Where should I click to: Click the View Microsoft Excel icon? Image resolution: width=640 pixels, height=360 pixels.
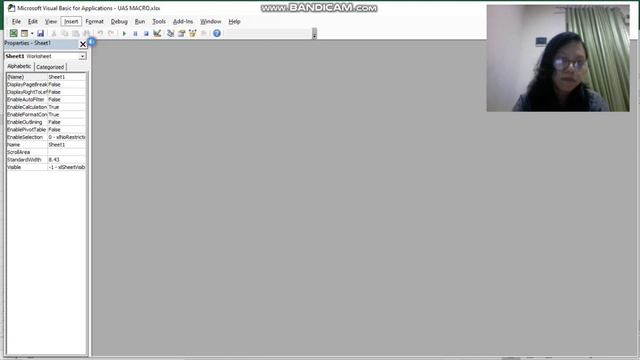(x=13, y=33)
